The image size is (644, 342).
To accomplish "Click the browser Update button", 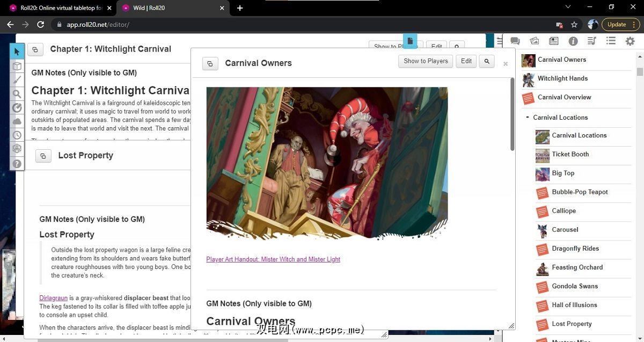I will (x=621, y=25).
